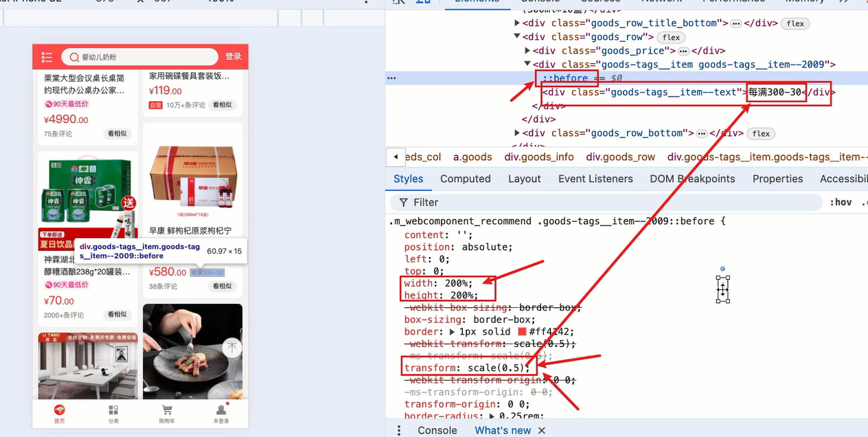Click 看相似 under the ¥580.00 product
This screenshot has width=868, height=437.
click(x=222, y=287)
